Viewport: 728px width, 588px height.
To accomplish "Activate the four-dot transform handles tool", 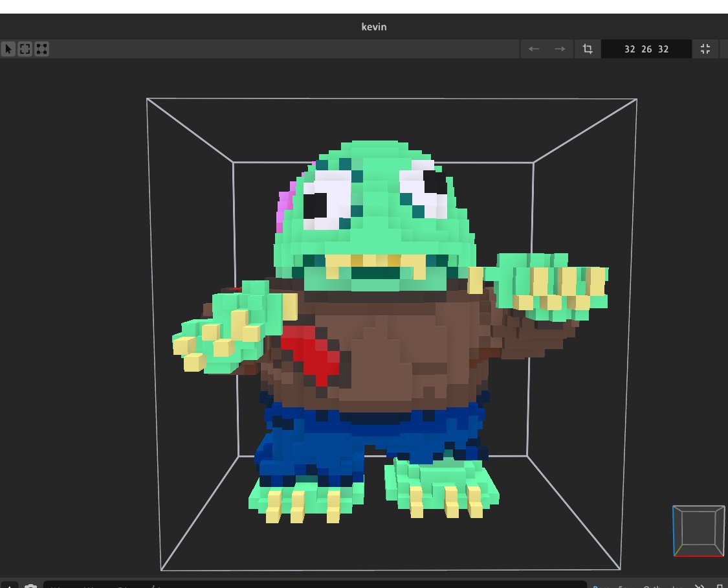I will tap(42, 49).
